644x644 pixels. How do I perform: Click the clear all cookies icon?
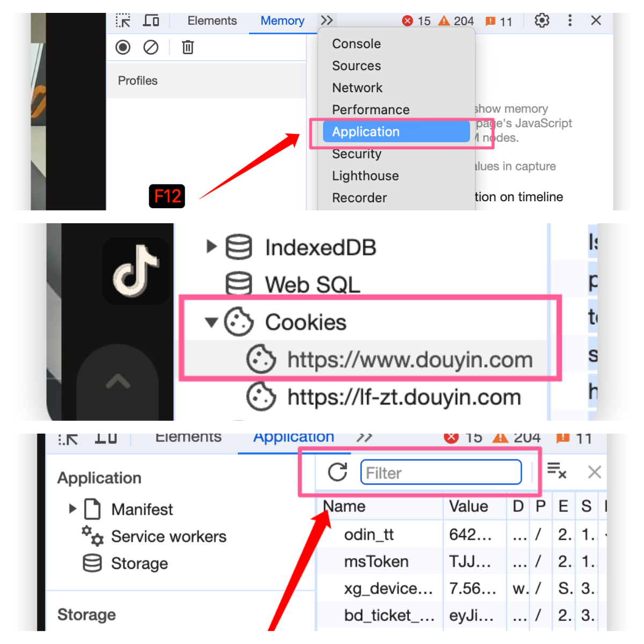click(557, 471)
